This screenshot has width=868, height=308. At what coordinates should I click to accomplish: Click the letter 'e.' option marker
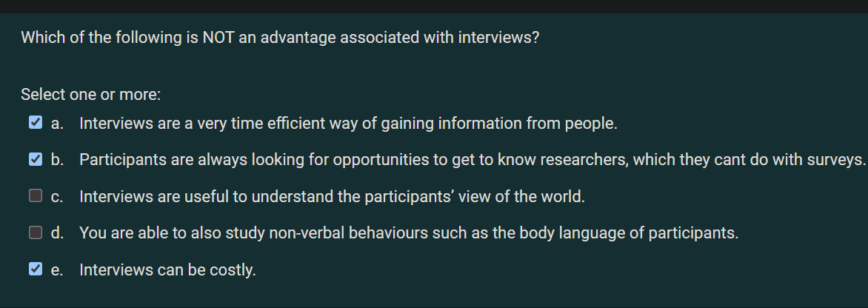click(x=57, y=270)
